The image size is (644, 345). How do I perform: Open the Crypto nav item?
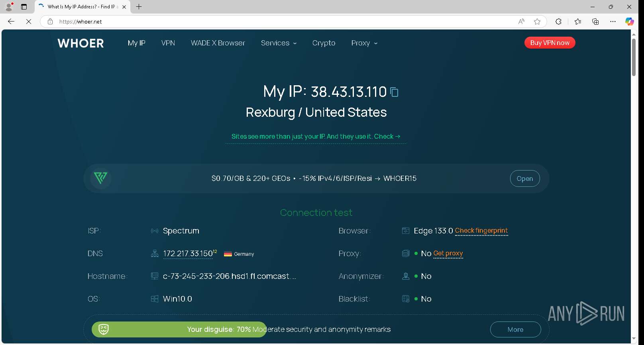coord(324,43)
